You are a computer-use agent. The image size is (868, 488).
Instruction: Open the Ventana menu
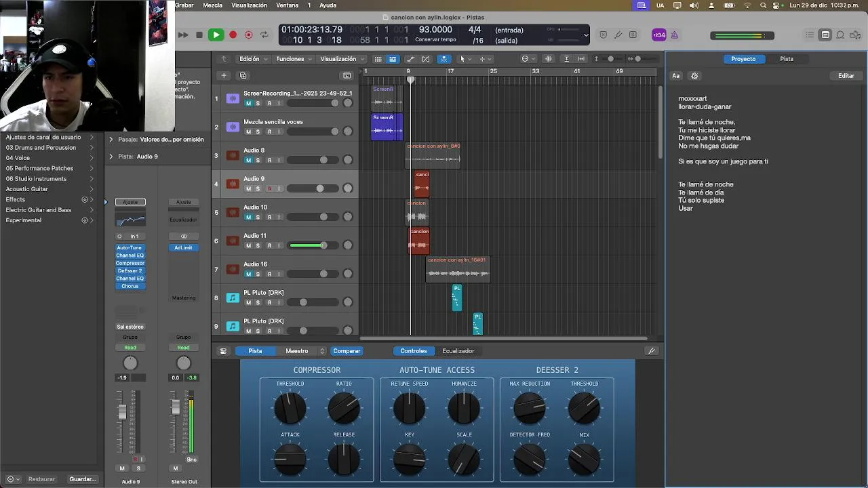(x=288, y=5)
